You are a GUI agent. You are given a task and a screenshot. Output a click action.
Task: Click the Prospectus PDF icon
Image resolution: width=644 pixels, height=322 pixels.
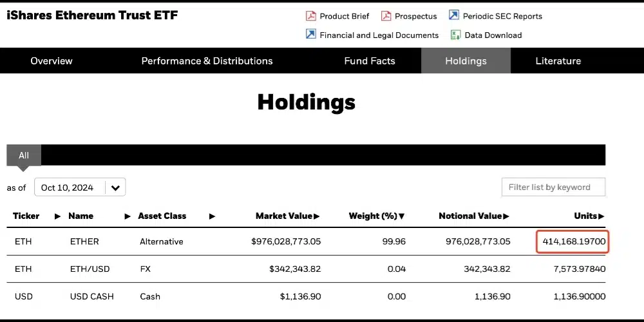tap(386, 16)
